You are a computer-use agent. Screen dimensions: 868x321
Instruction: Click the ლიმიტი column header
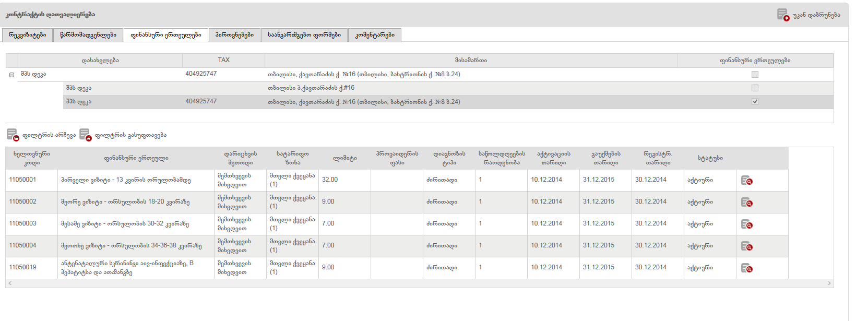[x=344, y=158]
